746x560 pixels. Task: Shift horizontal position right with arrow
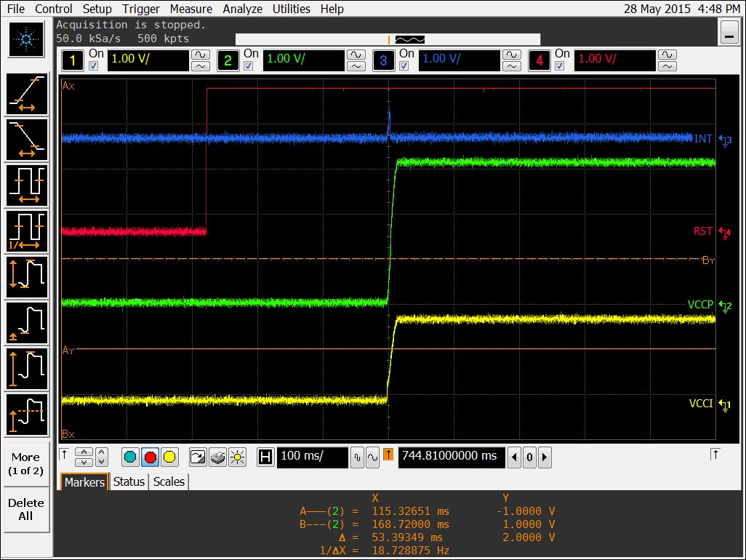click(x=545, y=457)
